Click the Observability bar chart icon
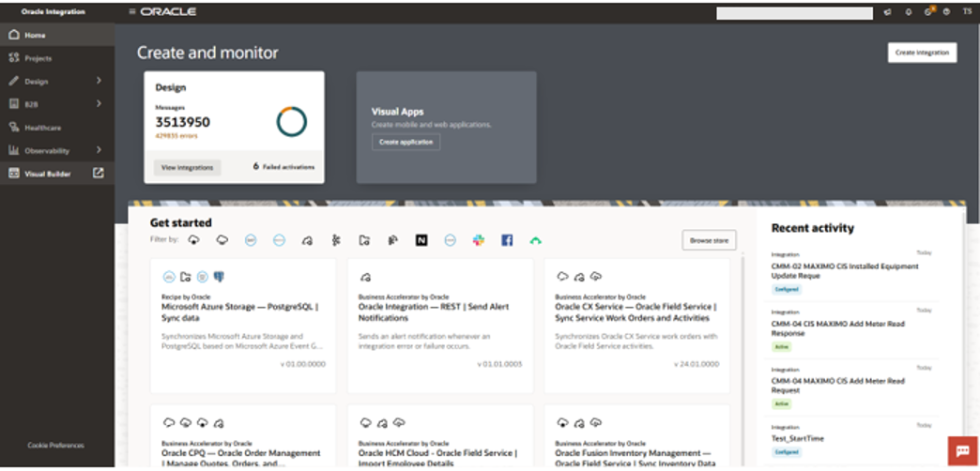980x471 pixels. tap(14, 150)
